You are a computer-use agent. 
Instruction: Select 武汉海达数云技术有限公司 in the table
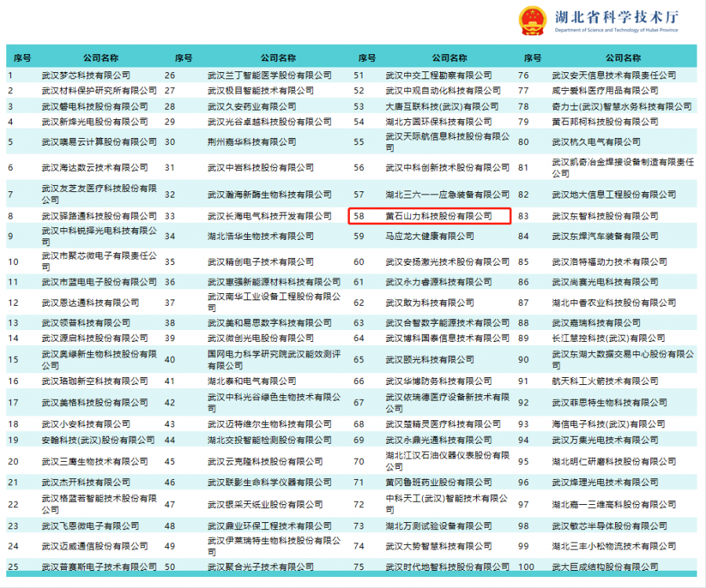[x=95, y=167]
